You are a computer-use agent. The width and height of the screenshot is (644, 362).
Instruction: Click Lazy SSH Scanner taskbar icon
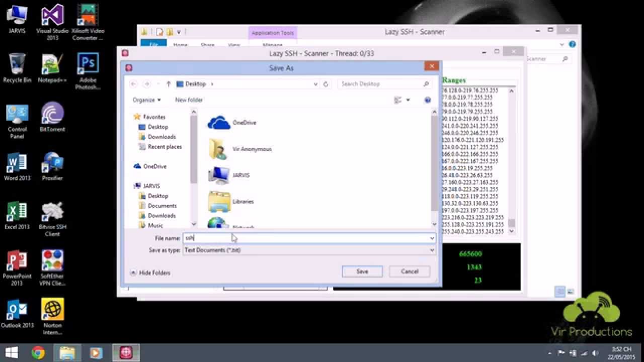click(125, 352)
